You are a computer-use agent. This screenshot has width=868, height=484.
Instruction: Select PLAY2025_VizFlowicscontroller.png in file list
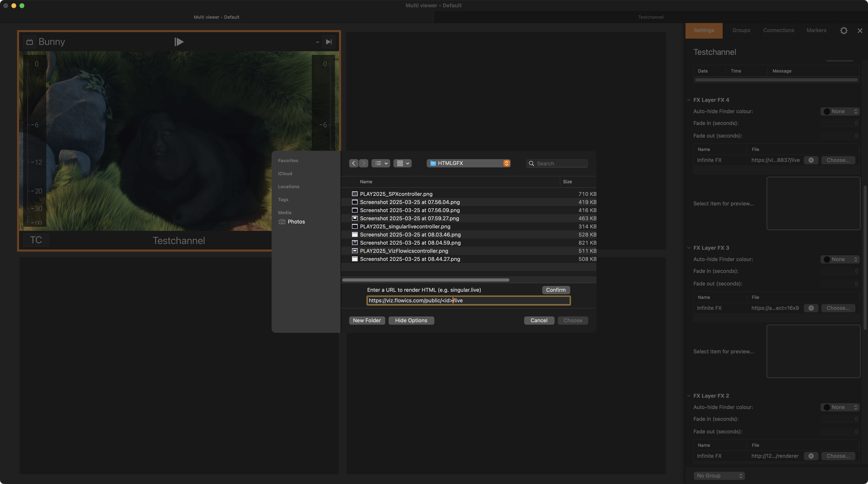404,251
